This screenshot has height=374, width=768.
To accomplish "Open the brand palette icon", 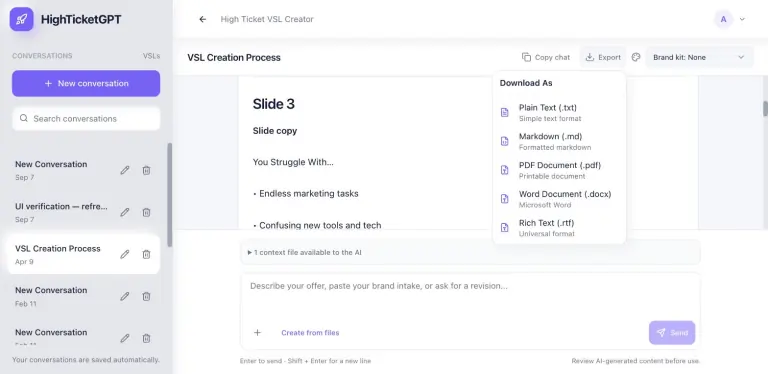I will click(636, 57).
